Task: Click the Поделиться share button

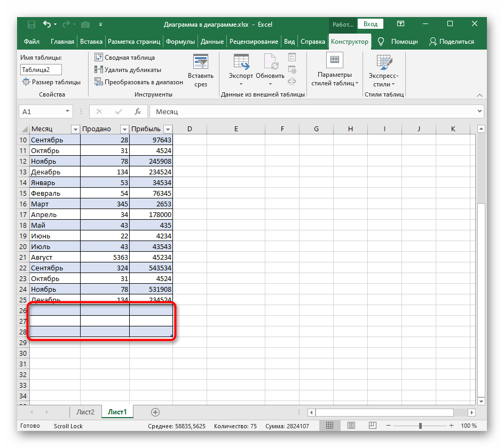Action: (452, 42)
